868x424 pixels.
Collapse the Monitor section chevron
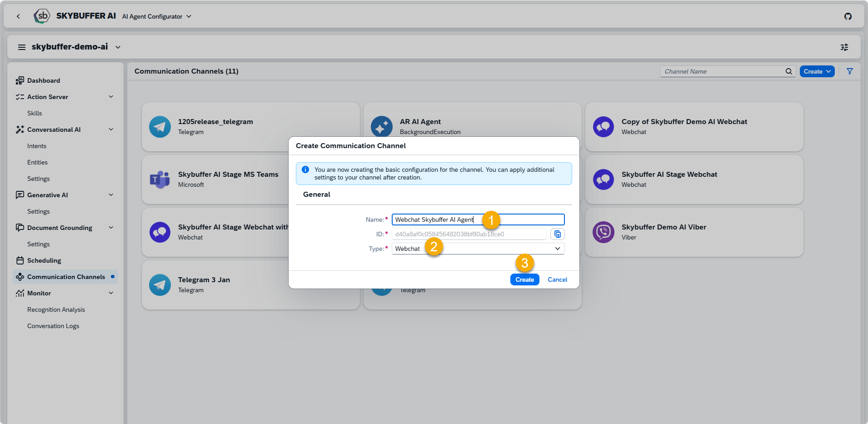[111, 293]
